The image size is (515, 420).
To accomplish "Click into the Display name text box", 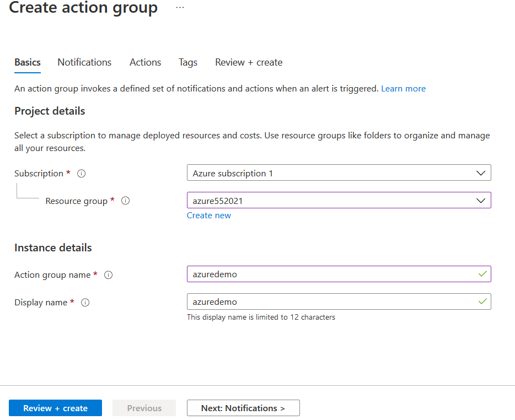I will click(331, 301).
